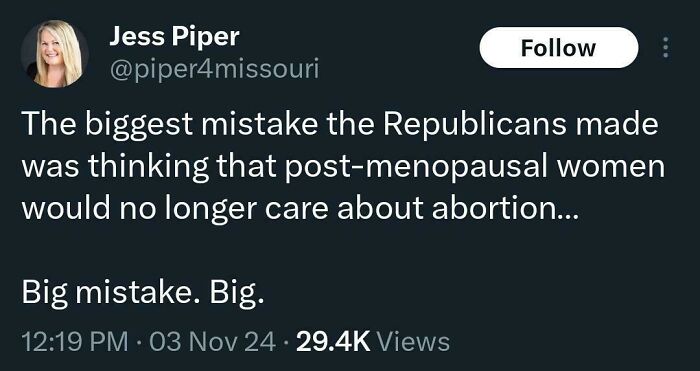Open the Jess Piper display name link
700x371 pixels.
tap(175, 37)
